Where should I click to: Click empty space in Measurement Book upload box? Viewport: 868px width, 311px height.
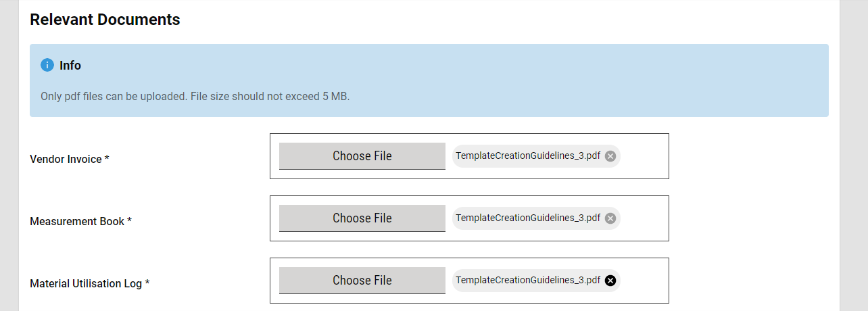pos(644,218)
